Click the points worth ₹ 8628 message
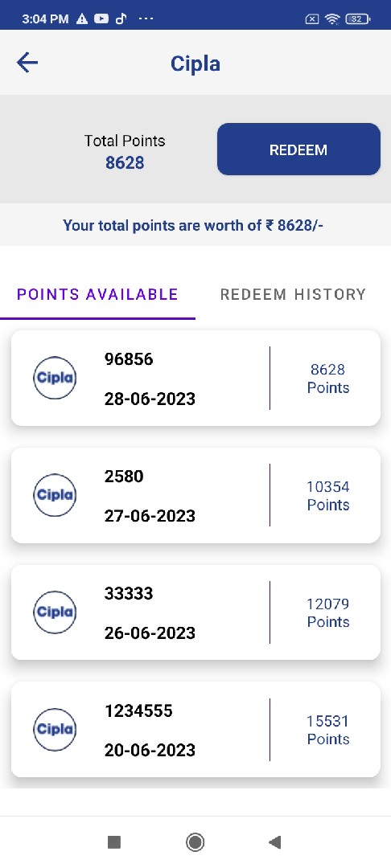This screenshot has width=391, height=868. click(193, 225)
